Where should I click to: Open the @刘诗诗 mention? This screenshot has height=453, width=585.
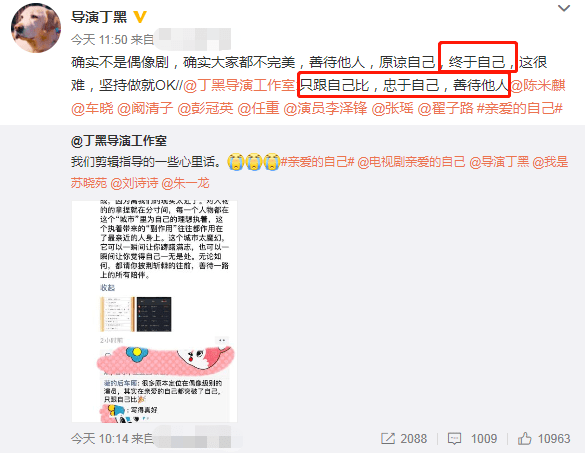pyautogui.click(x=135, y=183)
